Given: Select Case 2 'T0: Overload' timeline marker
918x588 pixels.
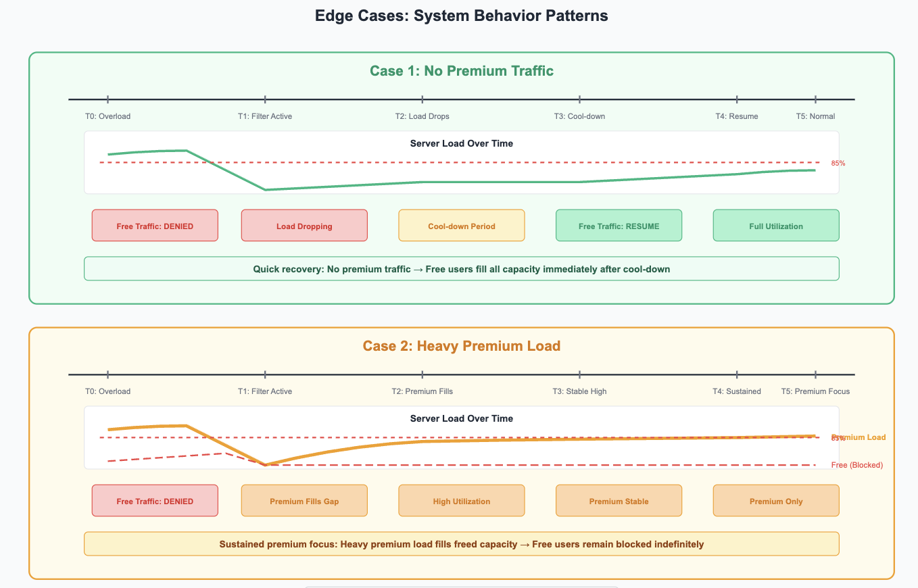Looking at the screenshot, I should coord(107,391).
